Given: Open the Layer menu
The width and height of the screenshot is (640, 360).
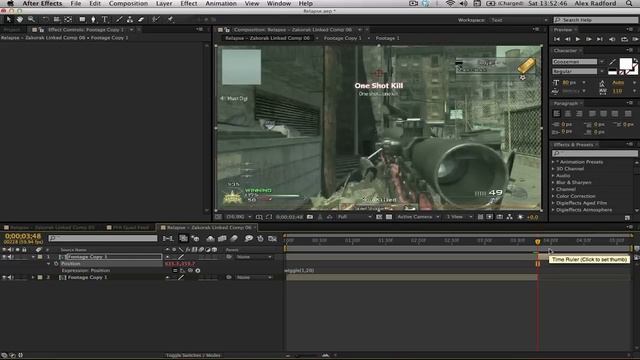Looking at the screenshot, I should (164, 3).
